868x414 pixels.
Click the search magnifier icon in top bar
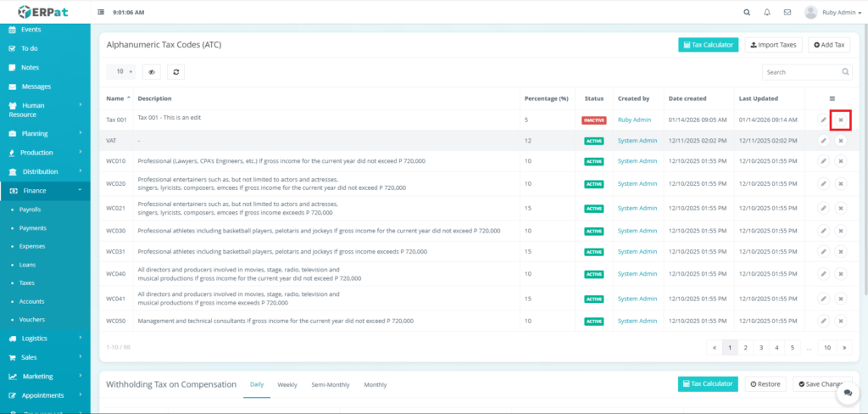pyautogui.click(x=747, y=13)
